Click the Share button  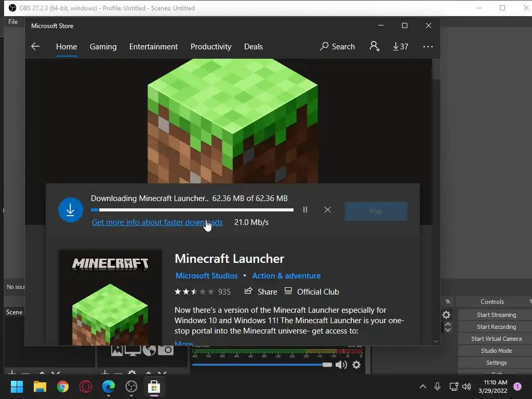(x=261, y=292)
